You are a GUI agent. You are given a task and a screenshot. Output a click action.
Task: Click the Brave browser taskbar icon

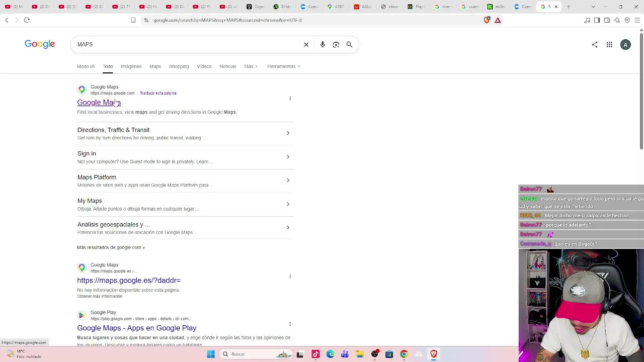(x=433, y=354)
